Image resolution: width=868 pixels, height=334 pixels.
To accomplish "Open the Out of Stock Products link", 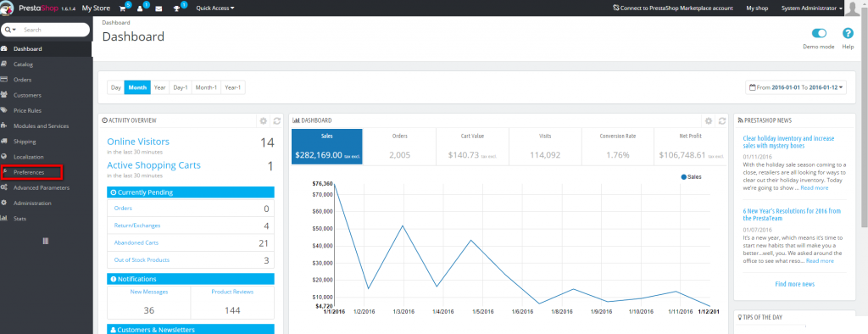I will [x=142, y=259].
